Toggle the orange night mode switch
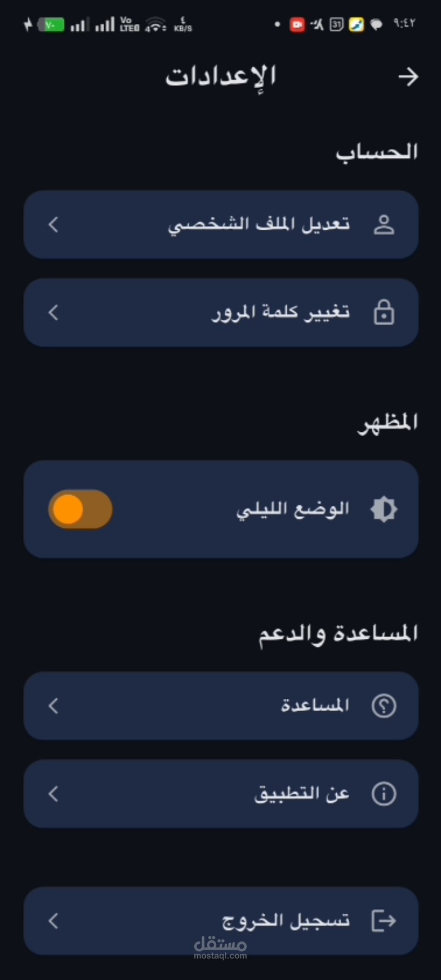The height and width of the screenshot is (980, 441). point(80,510)
